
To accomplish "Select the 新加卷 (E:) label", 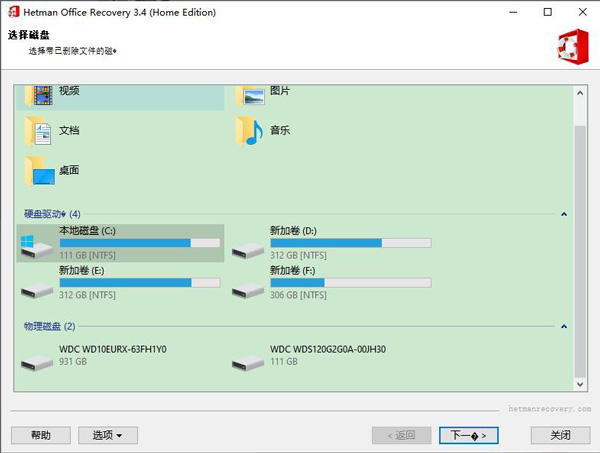I will coord(82,270).
